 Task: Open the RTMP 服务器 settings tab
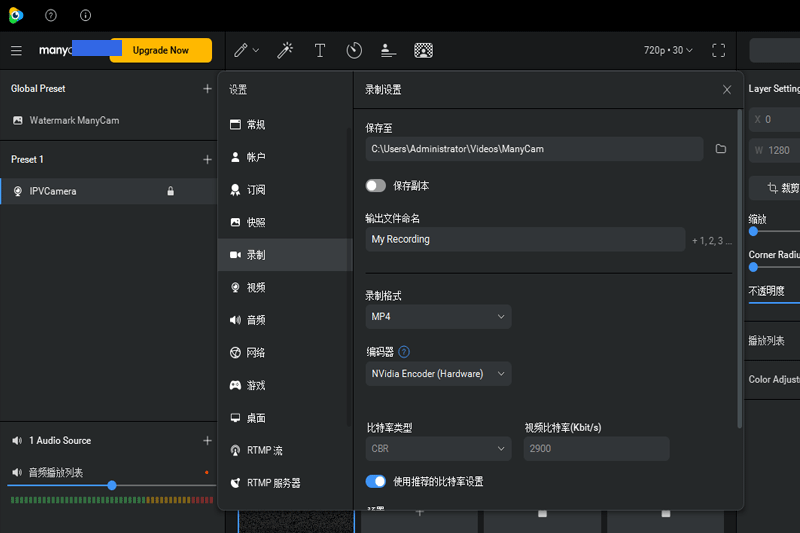[285, 483]
